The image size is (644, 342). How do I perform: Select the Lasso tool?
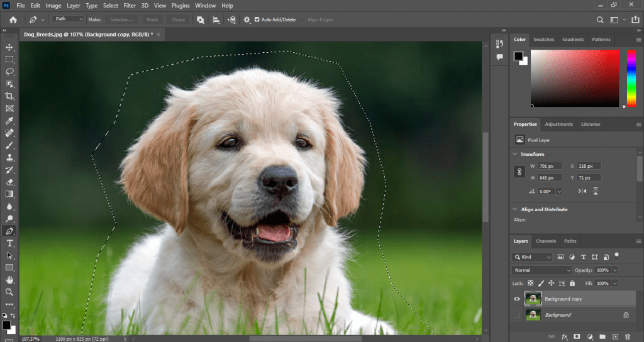click(x=9, y=72)
